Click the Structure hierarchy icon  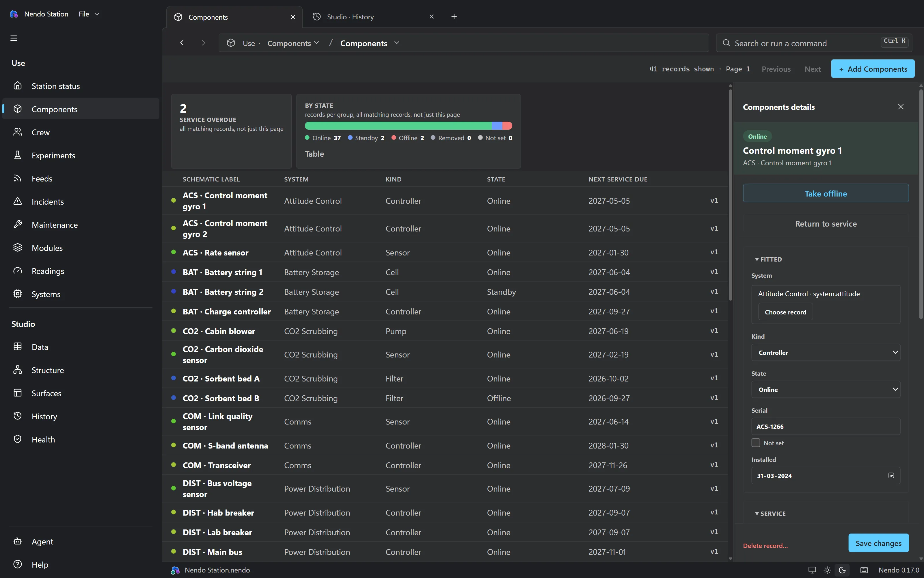pyautogui.click(x=18, y=370)
